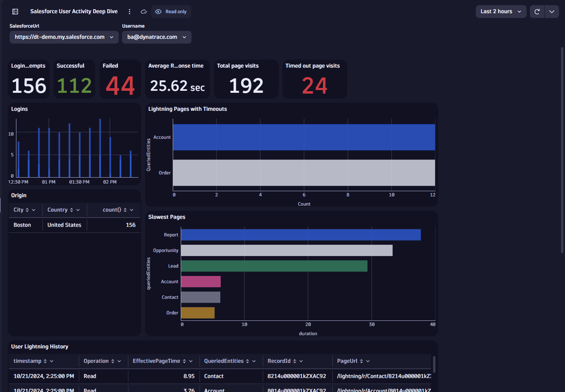Click the Salesforce User Activity Deep Dive title
Viewport: 565px width, 392px height.
74,12
